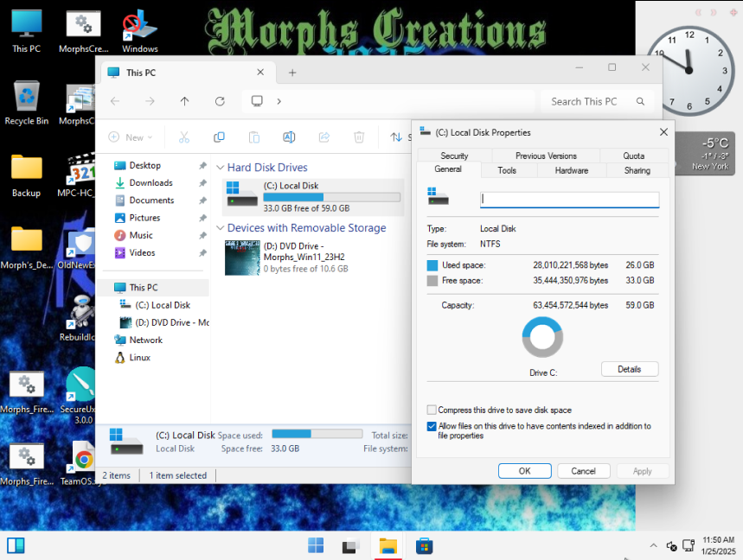
Task: Click the drive label text field
Action: point(569,200)
